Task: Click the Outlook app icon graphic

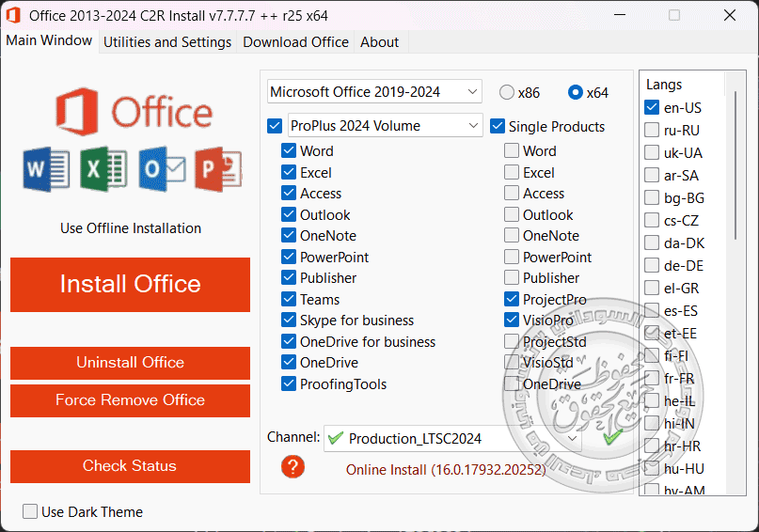Action: 162,169
